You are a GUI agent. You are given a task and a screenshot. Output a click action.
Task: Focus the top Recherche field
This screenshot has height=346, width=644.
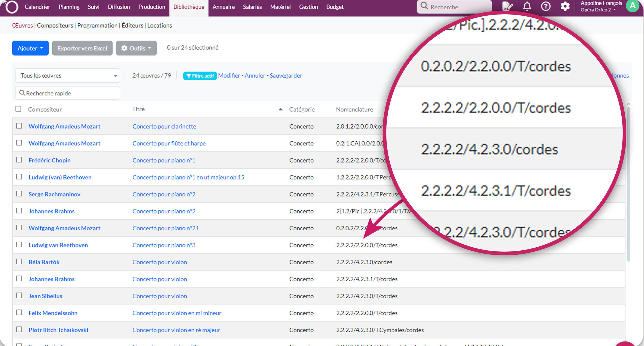pyautogui.click(x=454, y=7)
